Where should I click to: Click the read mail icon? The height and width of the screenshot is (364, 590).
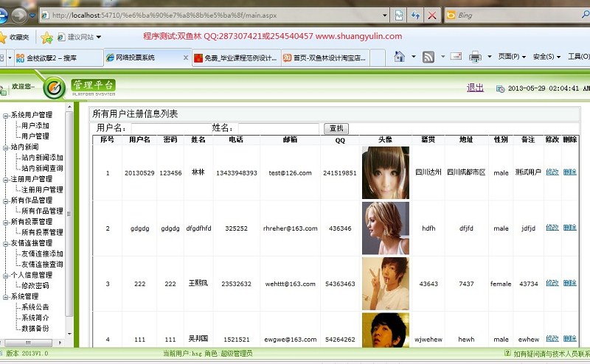456,57
